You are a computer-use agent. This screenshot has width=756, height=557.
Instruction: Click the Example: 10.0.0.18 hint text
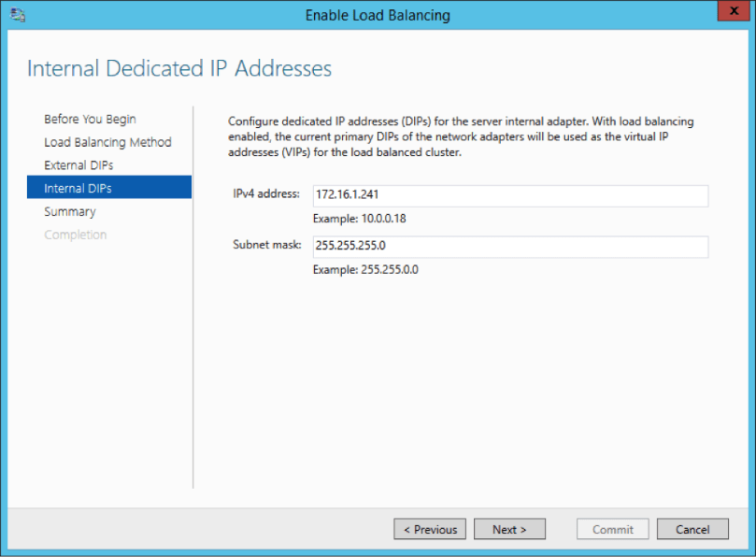pos(360,219)
